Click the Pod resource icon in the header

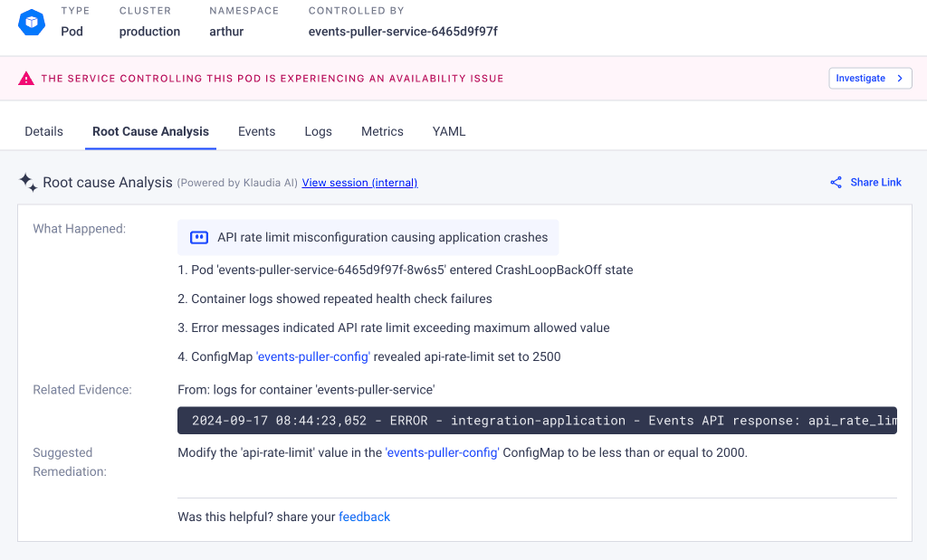31,21
